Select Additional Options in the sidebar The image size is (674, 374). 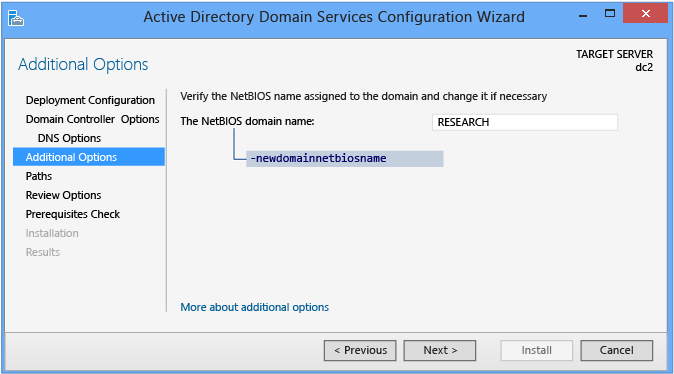click(89, 157)
